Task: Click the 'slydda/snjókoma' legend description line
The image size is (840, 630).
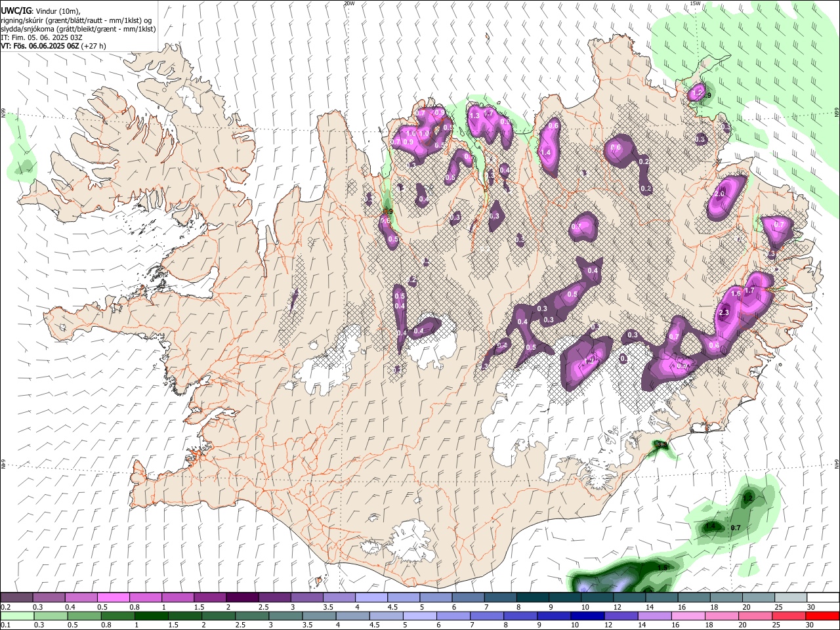Action: click(77, 29)
